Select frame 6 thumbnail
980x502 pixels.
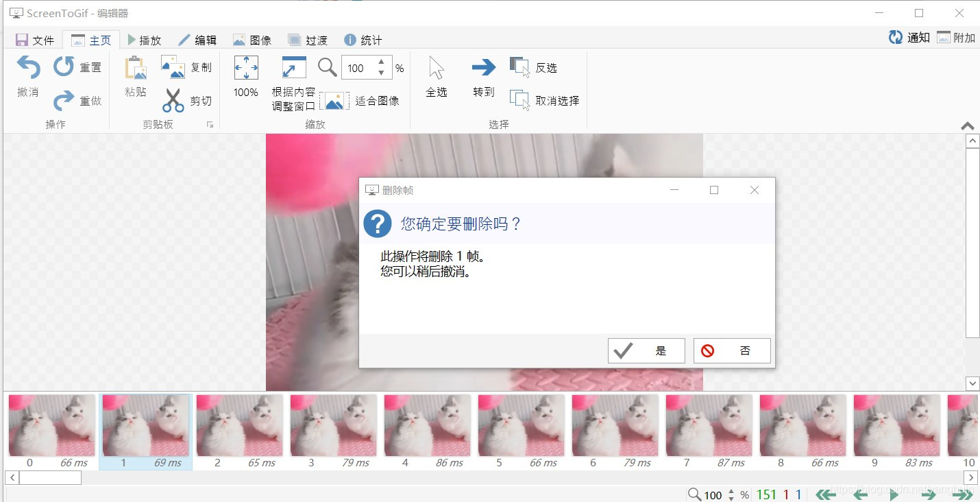pyautogui.click(x=615, y=431)
